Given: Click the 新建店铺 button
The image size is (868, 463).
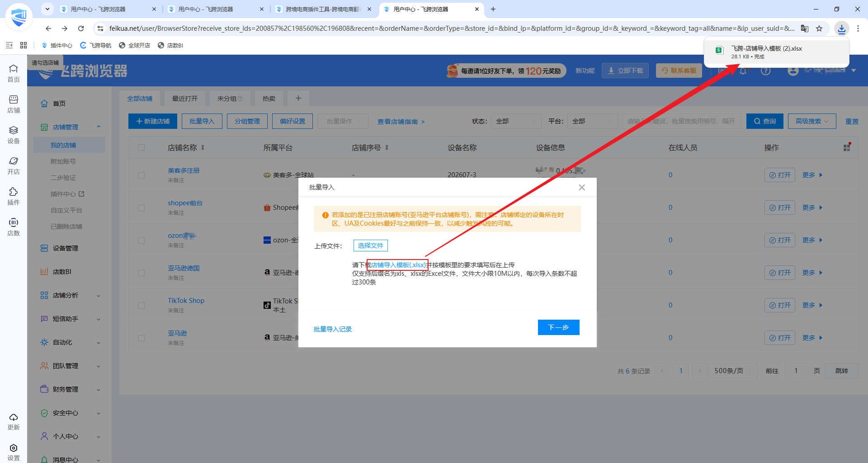Looking at the screenshot, I should point(153,121).
